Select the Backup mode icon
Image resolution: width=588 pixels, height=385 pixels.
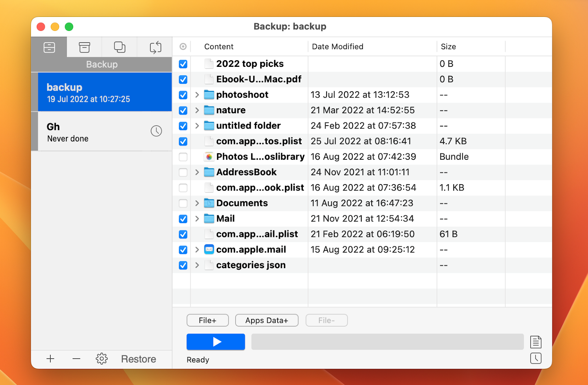click(49, 47)
